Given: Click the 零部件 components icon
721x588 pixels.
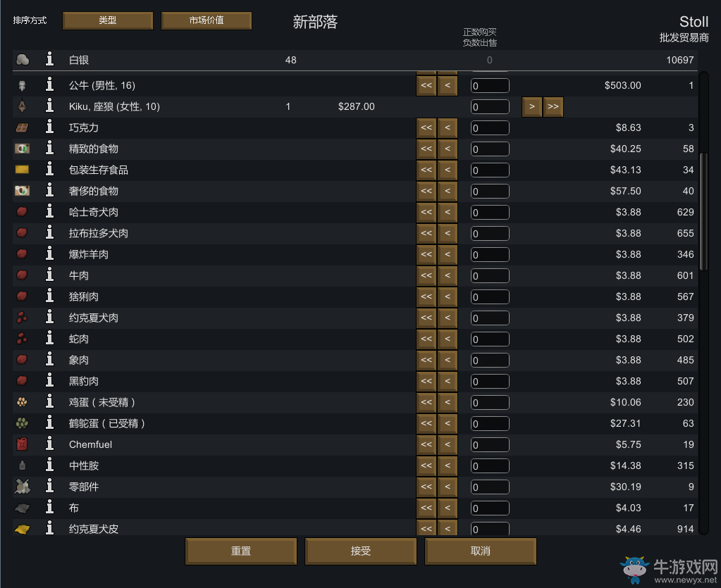Looking at the screenshot, I should pyautogui.click(x=22, y=487).
